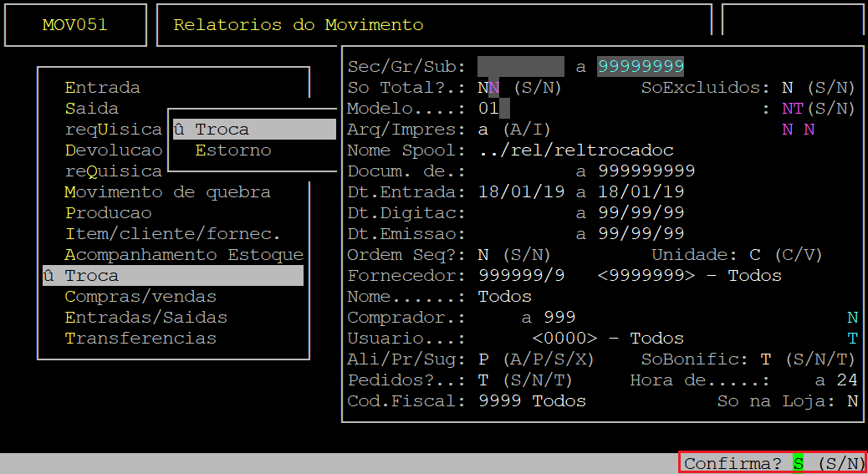
Task: Click the Nome Spool path field
Action: tap(576, 150)
